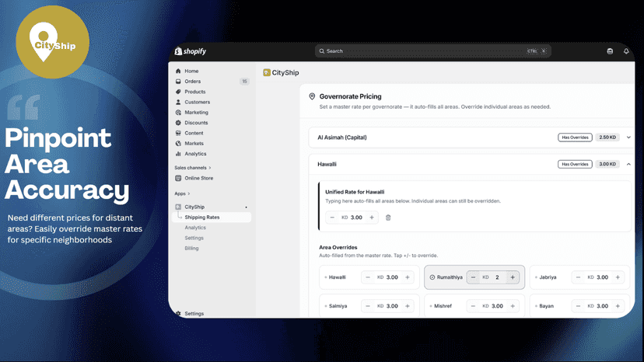Open the notifications bell icon
The height and width of the screenshot is (362, 644).
[x=626, y=51]
